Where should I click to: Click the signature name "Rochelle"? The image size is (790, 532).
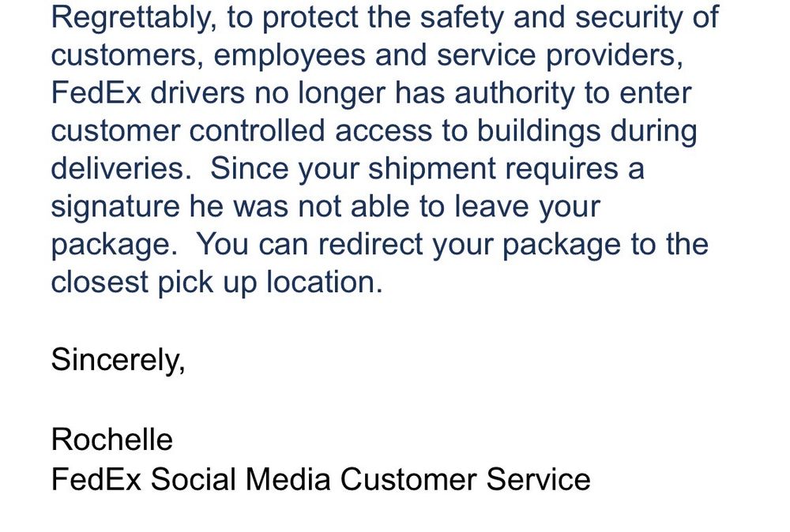(x=111, y=439)
